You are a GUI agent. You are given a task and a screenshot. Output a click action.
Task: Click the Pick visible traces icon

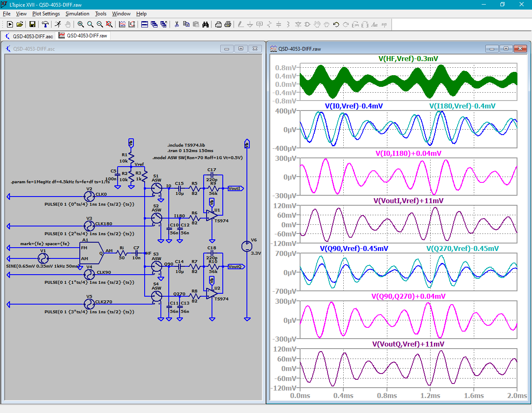click(122, 25)
